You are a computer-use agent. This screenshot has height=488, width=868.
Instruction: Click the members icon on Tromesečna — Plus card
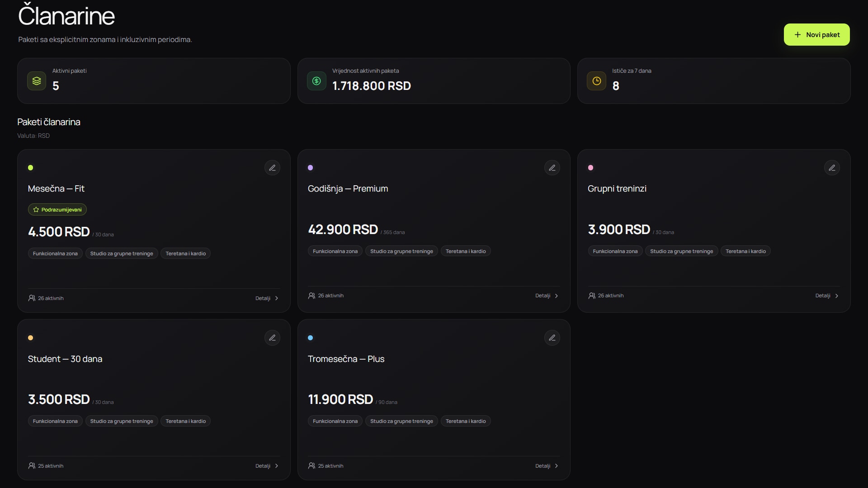tap(311, 466)
